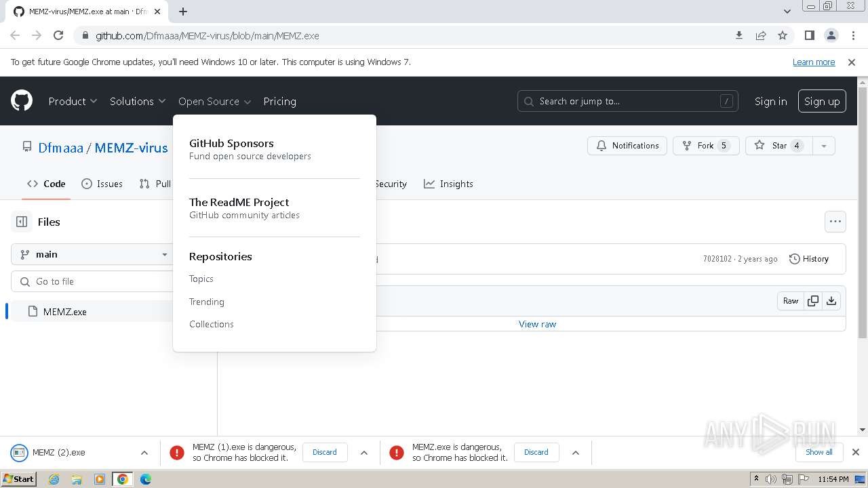Collapse the Files tree panel icon
The image size is (868, 488).
pos(22,222)
